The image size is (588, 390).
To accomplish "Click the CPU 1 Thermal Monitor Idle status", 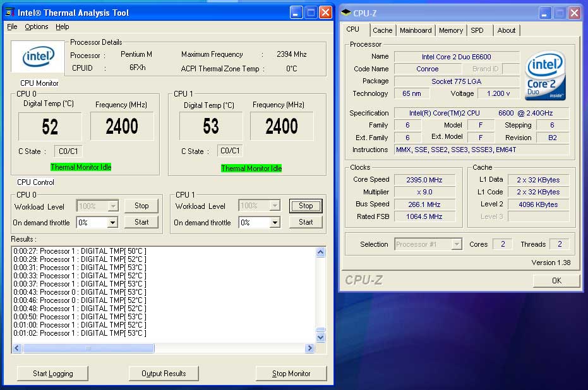I will point(251,168).
